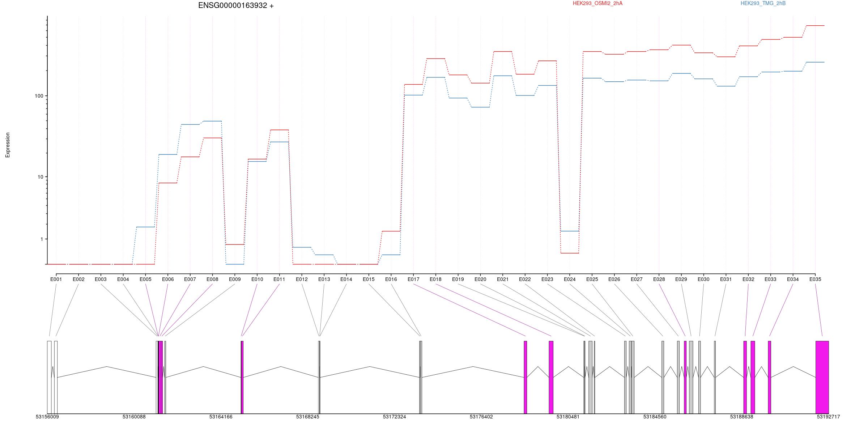Click the y-axis tick label 100
Viewport: 868px width, 434px height.
pyautogui.click(x=39, y=96)
